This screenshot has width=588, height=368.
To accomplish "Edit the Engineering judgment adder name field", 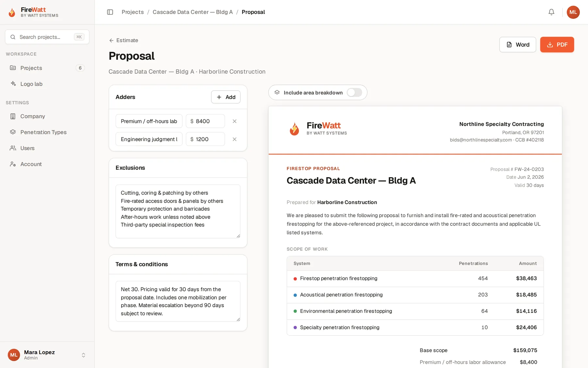I will 149,139.
